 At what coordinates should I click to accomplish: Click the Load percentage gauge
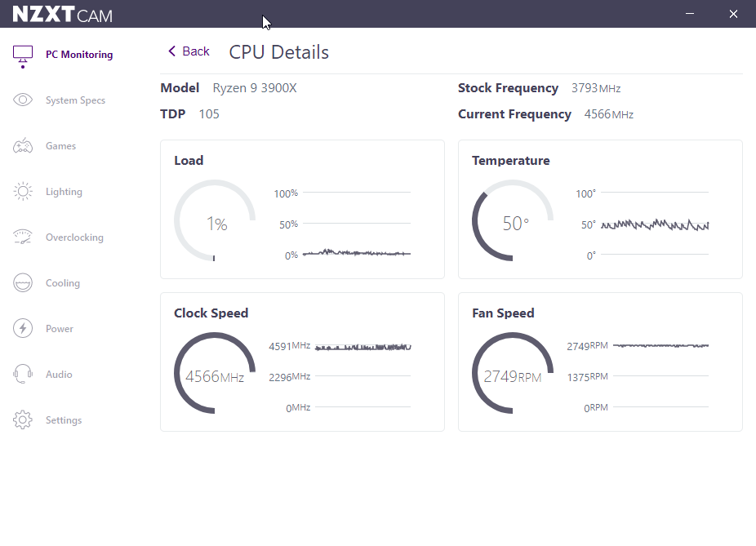point(216,222)
